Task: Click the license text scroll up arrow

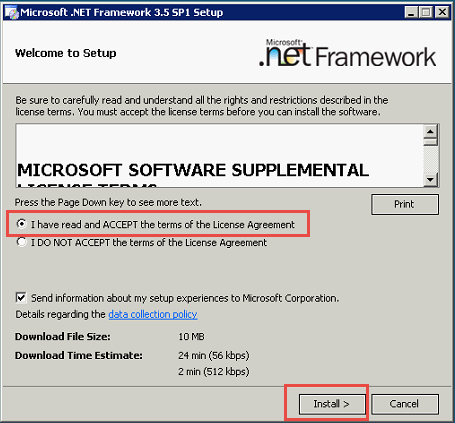Action: (x=430, y=131)
